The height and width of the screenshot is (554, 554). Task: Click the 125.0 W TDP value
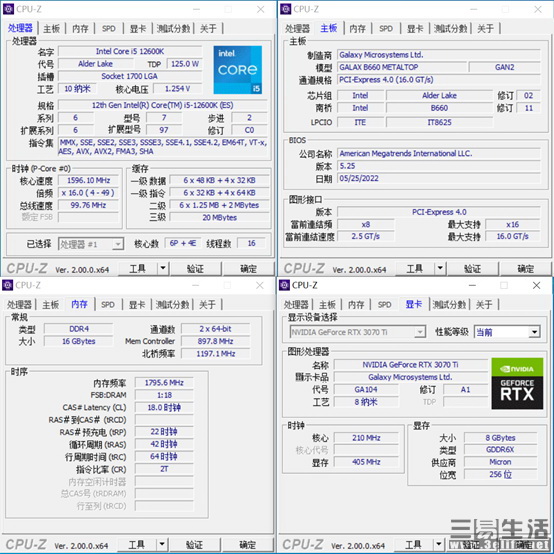[185, 64]
